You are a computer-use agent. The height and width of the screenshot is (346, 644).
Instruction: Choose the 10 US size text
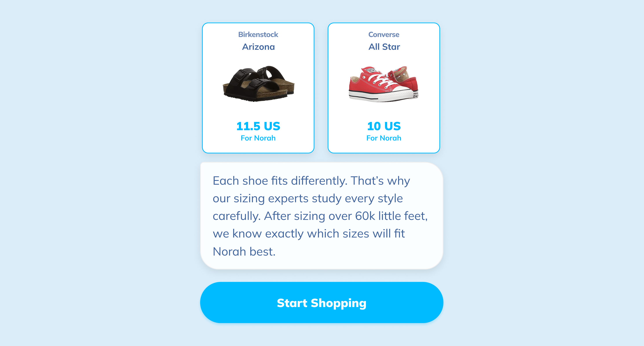tap(384, 126)
